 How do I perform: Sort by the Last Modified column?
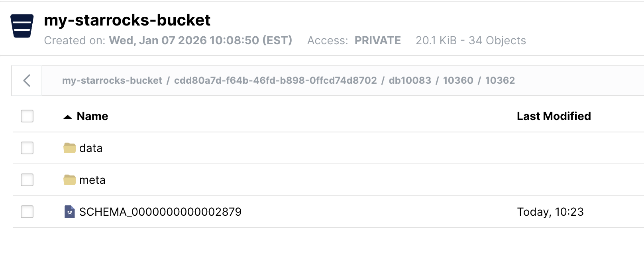point(554,116)
